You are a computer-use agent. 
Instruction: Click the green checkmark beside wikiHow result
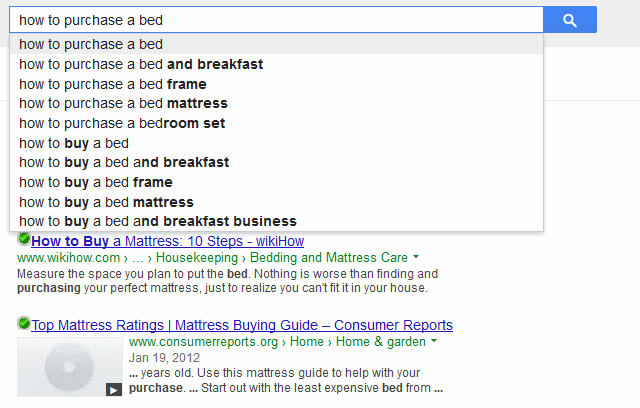(24, 238)
